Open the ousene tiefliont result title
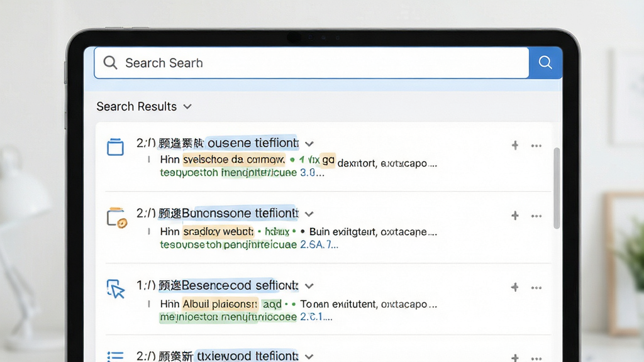 click(218, 143)
